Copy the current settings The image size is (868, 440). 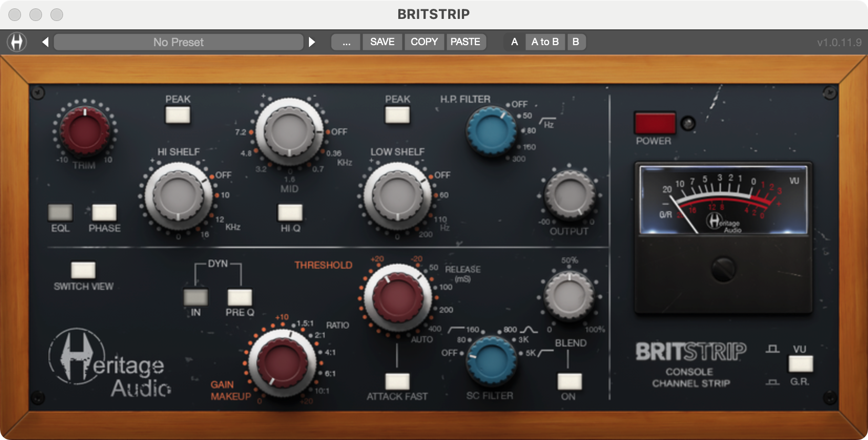point(424,42)
